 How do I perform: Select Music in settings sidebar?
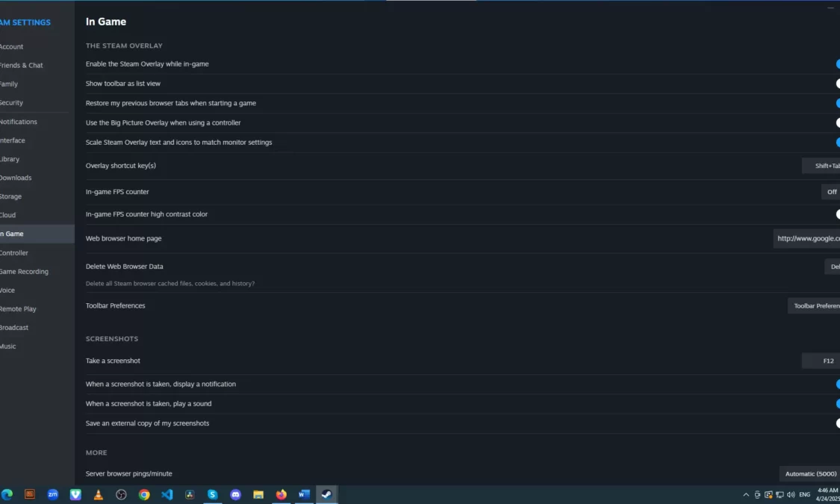pyautogui.click(x=8, y=346)
